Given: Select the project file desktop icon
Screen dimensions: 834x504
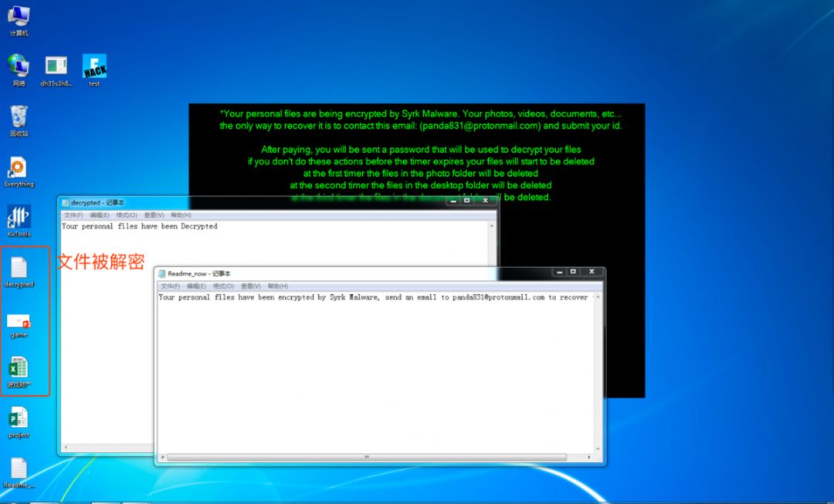Looking at the screenshot, I should (x=19, y=423).
